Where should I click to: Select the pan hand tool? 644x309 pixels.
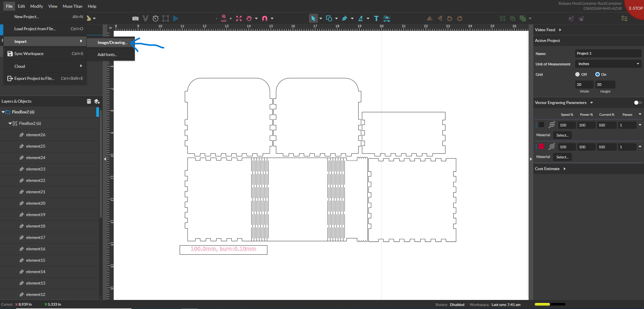point(249,18)
